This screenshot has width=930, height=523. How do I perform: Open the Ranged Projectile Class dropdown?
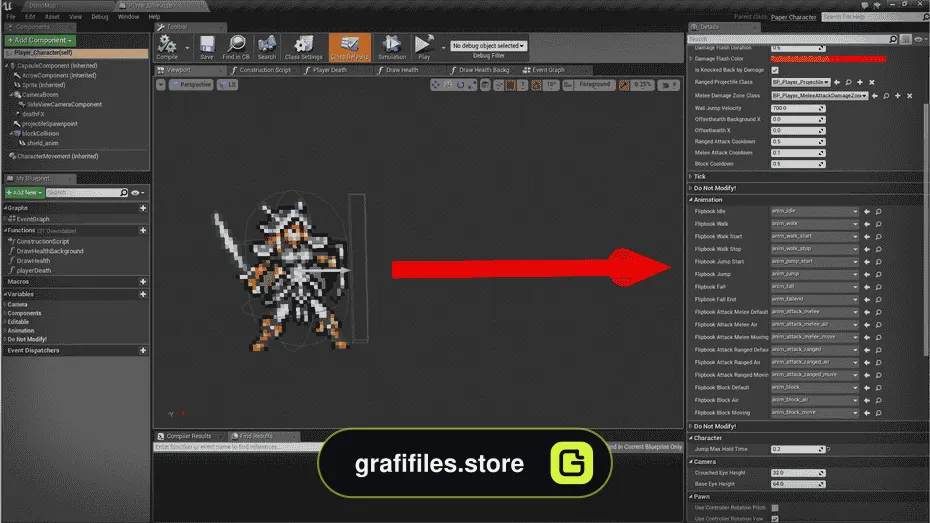(801, 82)
